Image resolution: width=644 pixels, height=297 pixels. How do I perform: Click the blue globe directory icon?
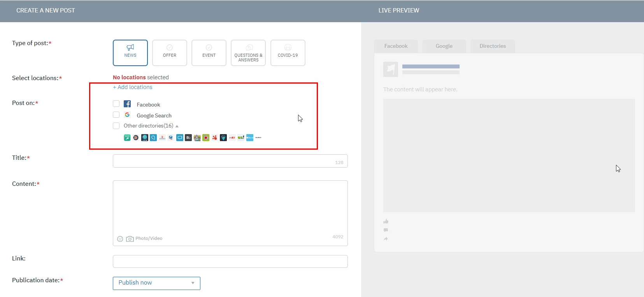click(145, 138)
